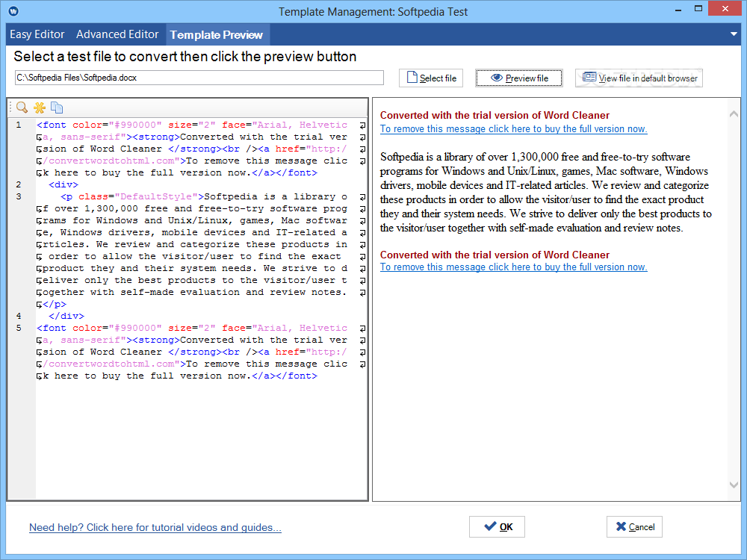
Task: Click second 'To remove this message' link in preview
Action: pos(514,267)
